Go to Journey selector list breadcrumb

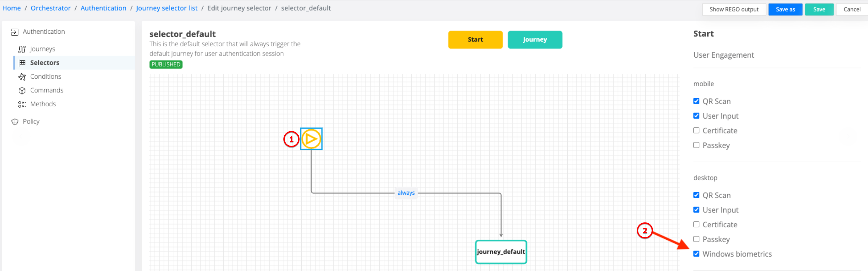coord(167,8)
